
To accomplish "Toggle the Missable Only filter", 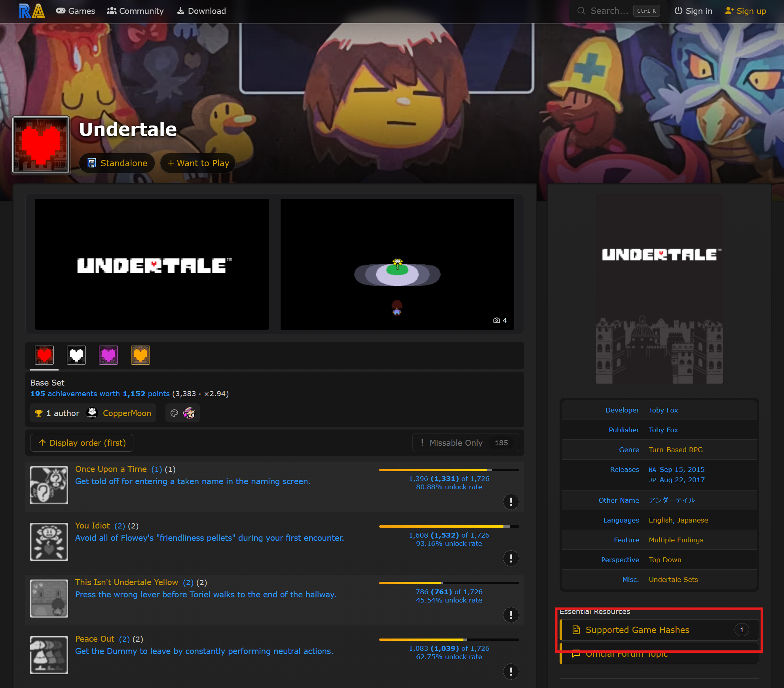I will tap(465, 443).
